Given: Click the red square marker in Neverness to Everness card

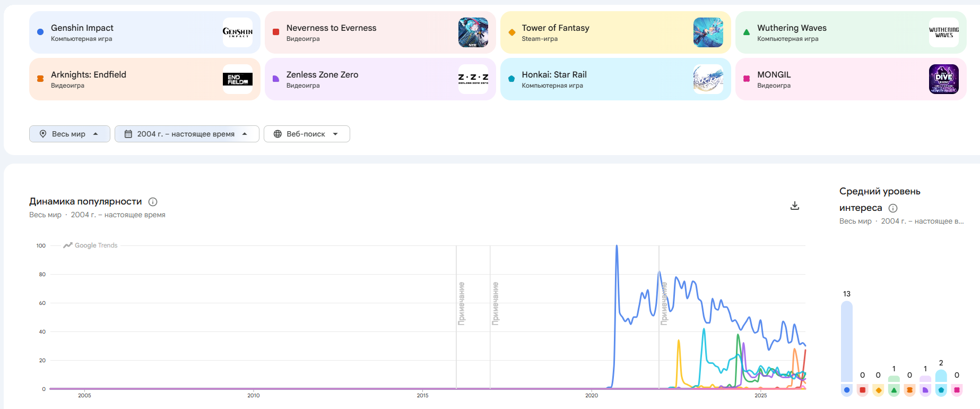Looking at the screenshot, I should click(x=276, y=32).
